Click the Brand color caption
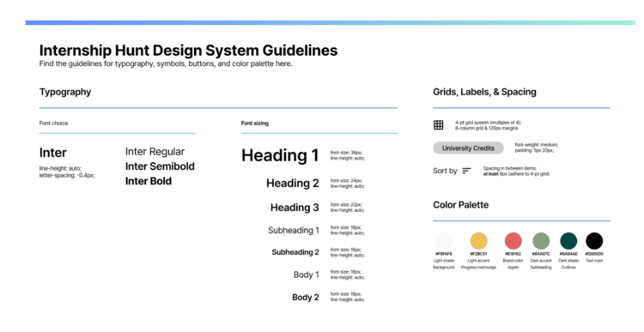This screenshot has width=644, height=332. point(513,261)
